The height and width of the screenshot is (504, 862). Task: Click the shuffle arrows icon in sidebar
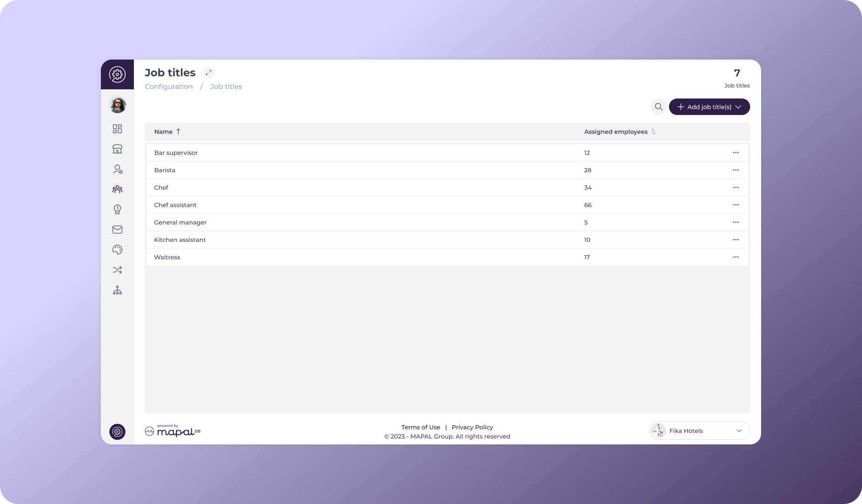(x=117, y=270)
